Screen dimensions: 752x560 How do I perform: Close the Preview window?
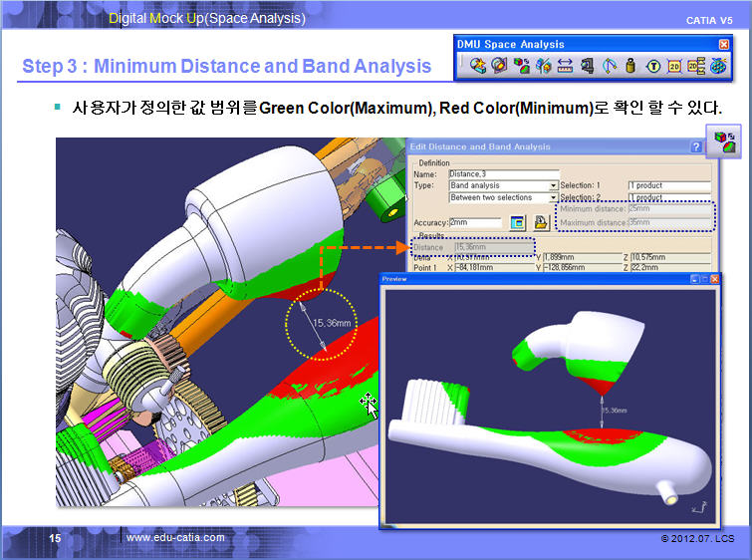716,279
